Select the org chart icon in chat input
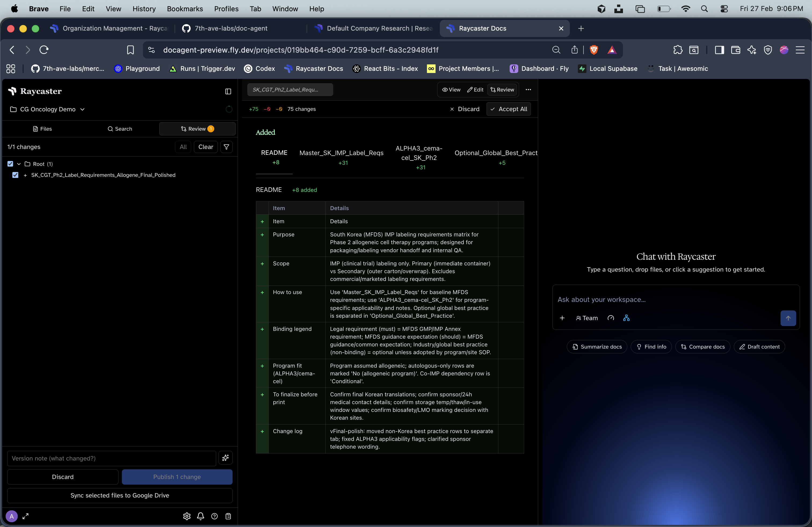Screen dimensions: 812x527 (626, 318)
